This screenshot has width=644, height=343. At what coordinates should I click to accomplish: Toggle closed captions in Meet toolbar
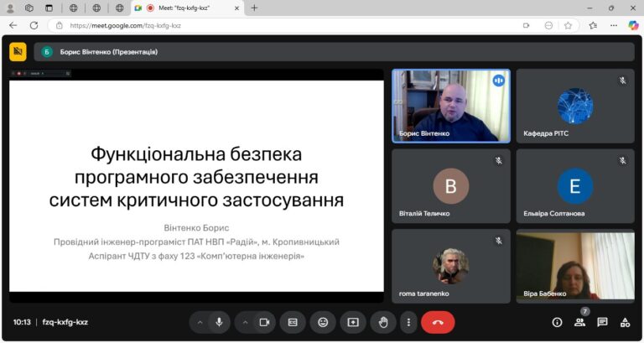pyautogui.click(x=293, y=322)
